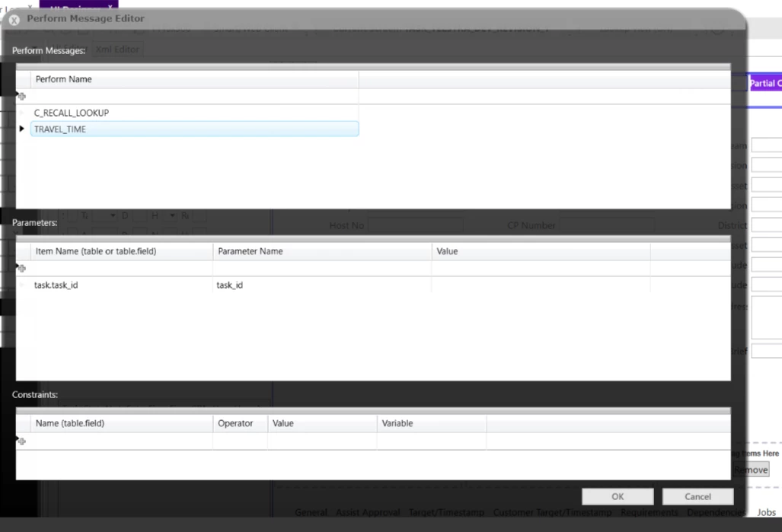Click new-row plus icon in Perform Messages
Screen dimensions: 782x532
[21, 96]
